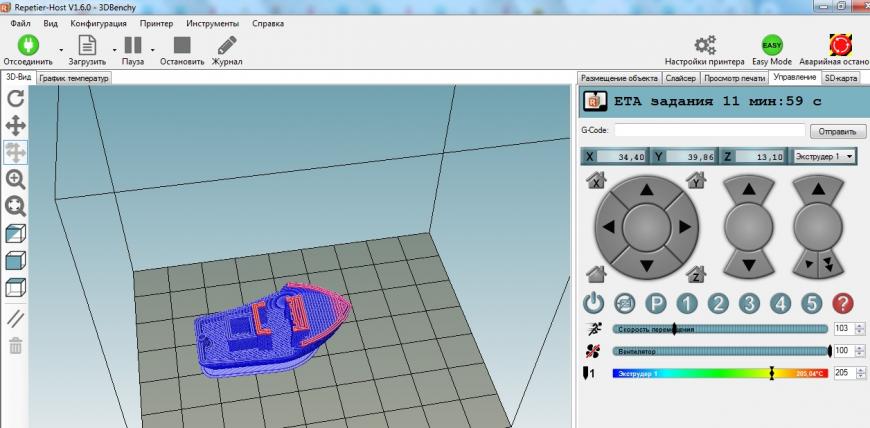The height and width of the screenshot is (428, 870).
Task: Adjust Экструдер 1 temperature color slider
Action: [x=720, y=374]
